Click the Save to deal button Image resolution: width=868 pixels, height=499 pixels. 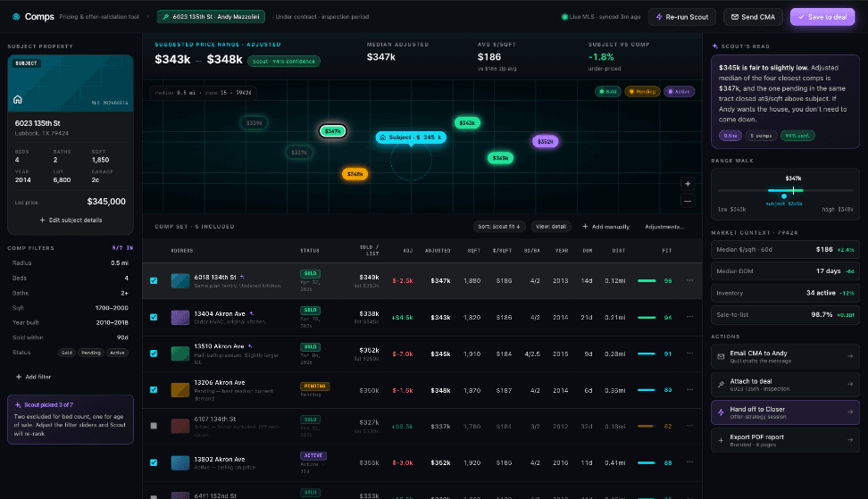click(822, 17)
